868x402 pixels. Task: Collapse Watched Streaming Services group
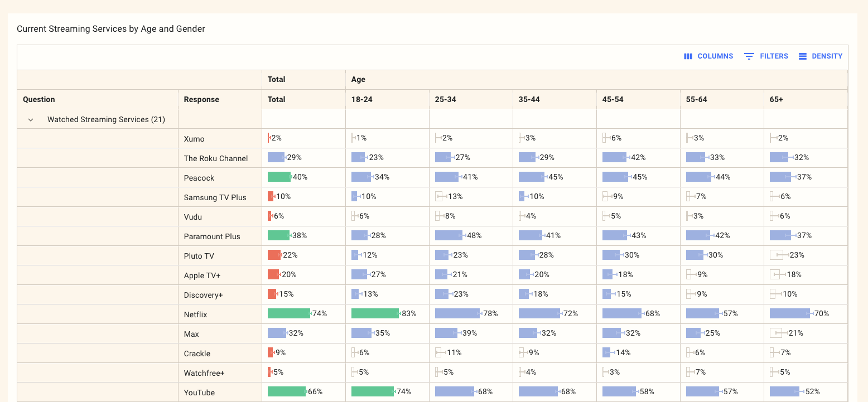[x=31, y=119]
